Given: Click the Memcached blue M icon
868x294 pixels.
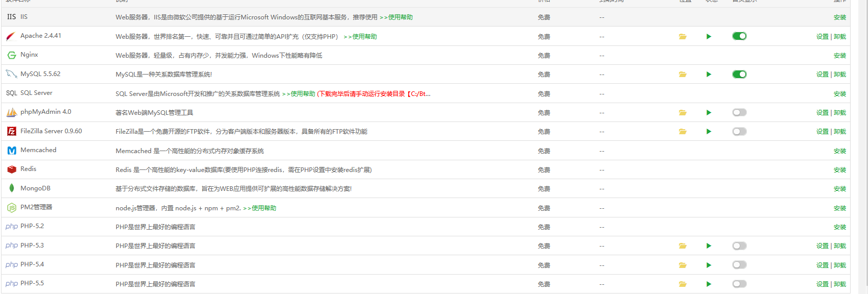Looking at the screenshot, I should 11,150.
